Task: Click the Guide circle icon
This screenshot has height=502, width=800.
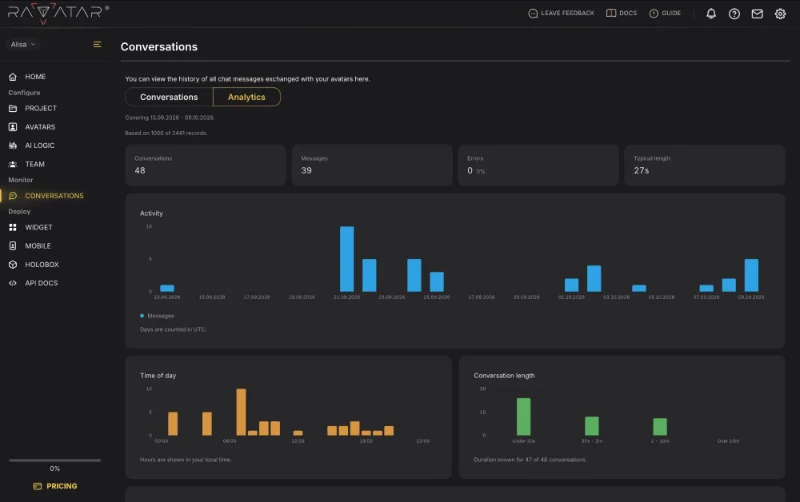Action: pos(654,13)
